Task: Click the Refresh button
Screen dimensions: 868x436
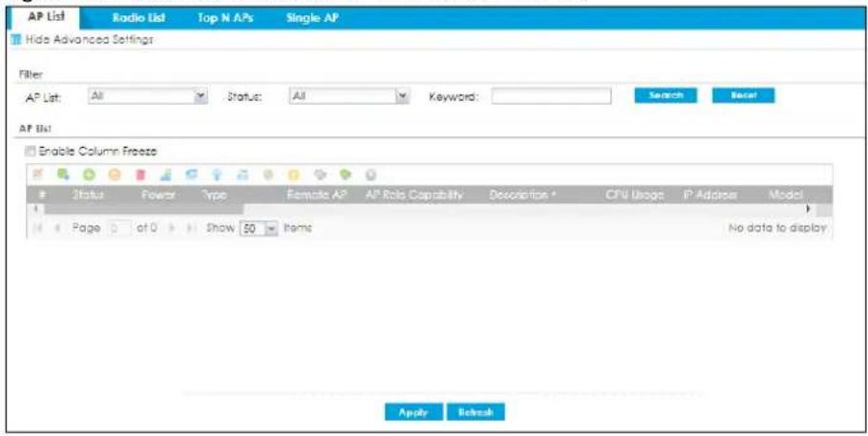Action: [476, 412]
